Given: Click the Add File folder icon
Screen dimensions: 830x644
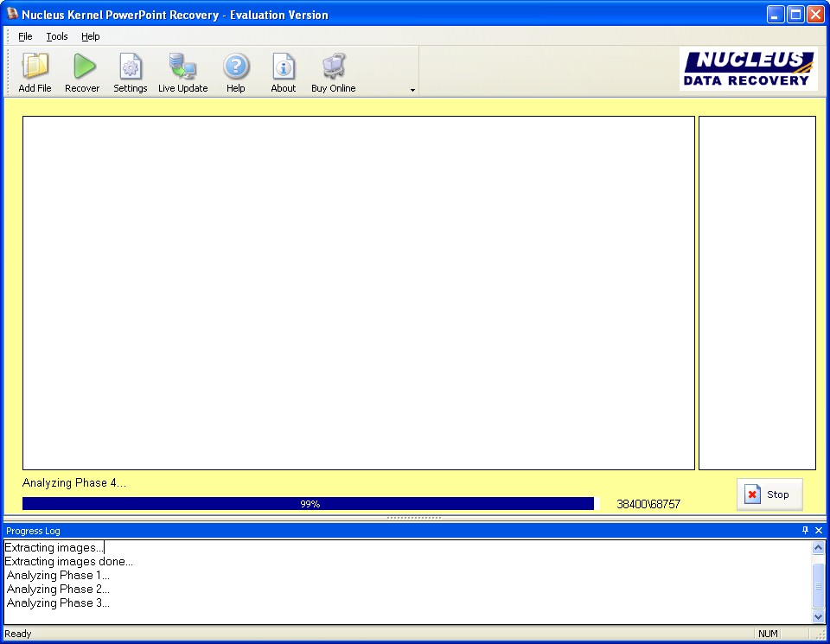Looking at the screenshot, I should (x=35, y=67).
